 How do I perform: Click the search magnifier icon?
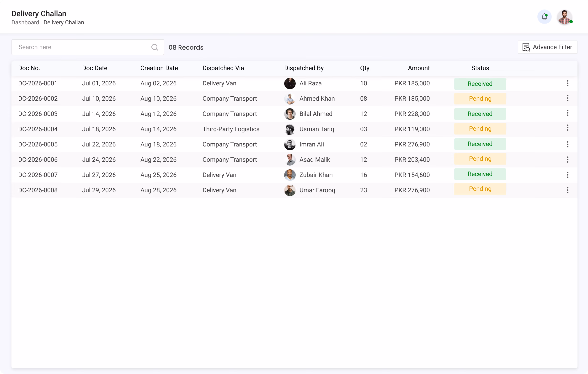pos(155,47)
